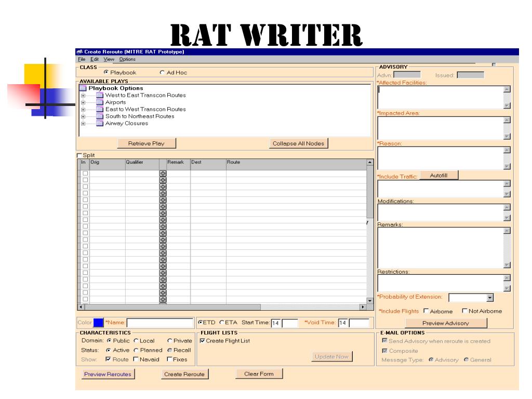Toggle the Show Fixes checkbox
This screenshot has width=532, height=399.
[169, 359]
